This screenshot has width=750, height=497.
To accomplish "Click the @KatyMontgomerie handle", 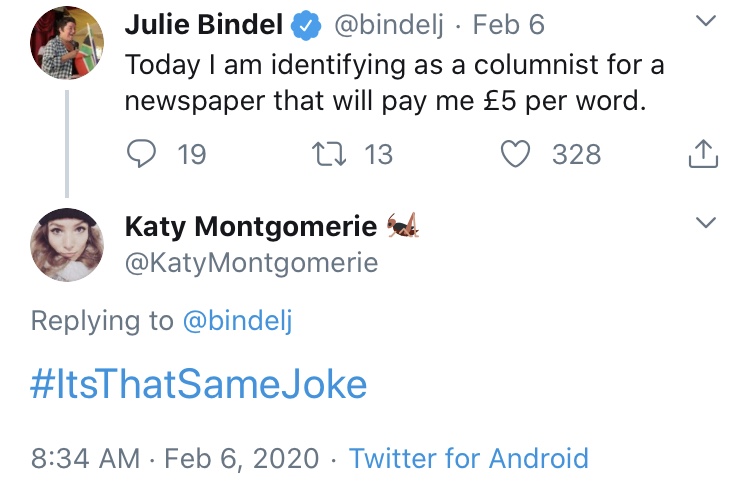I will pos(252,263).
